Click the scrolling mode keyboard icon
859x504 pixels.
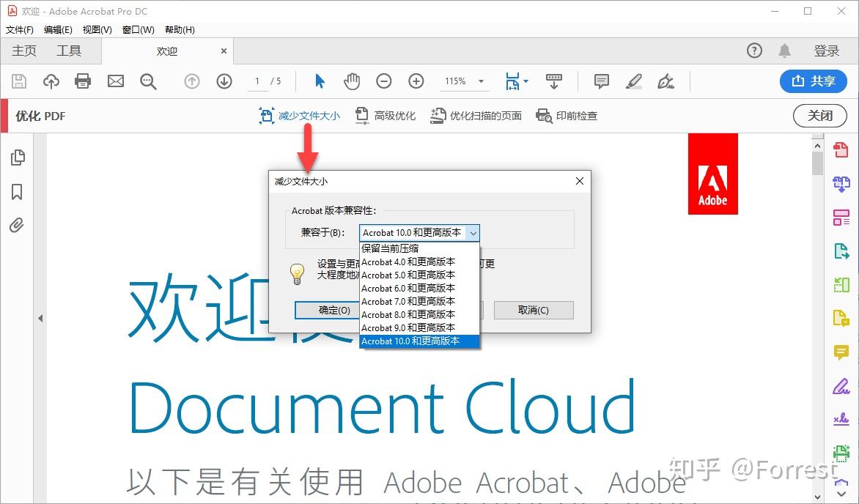tap(554, 81)
